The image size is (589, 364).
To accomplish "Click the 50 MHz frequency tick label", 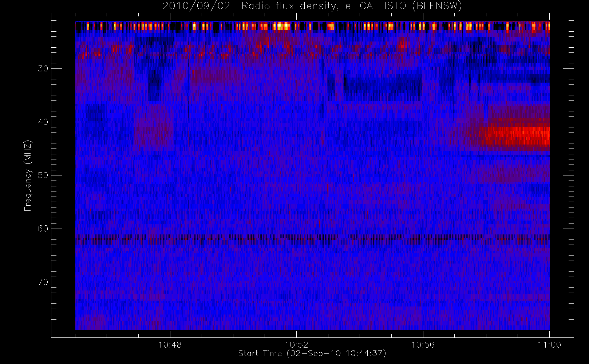I will tap(43, 175).
